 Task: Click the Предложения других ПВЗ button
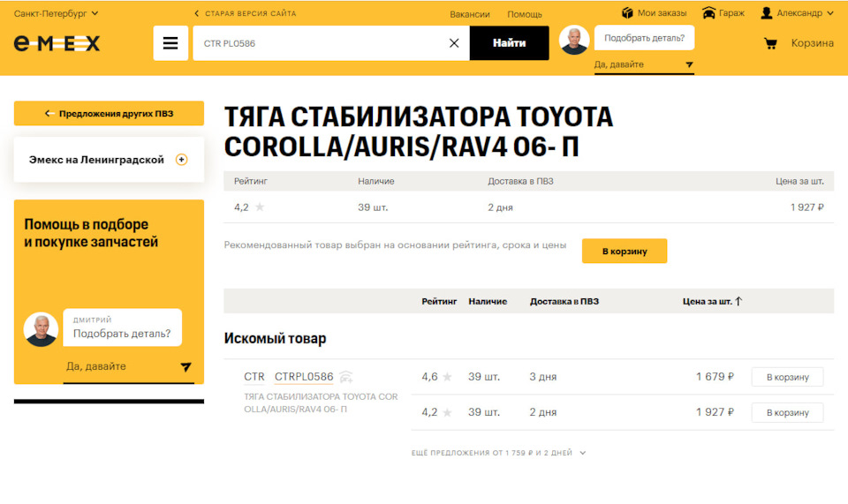point(109,114)
